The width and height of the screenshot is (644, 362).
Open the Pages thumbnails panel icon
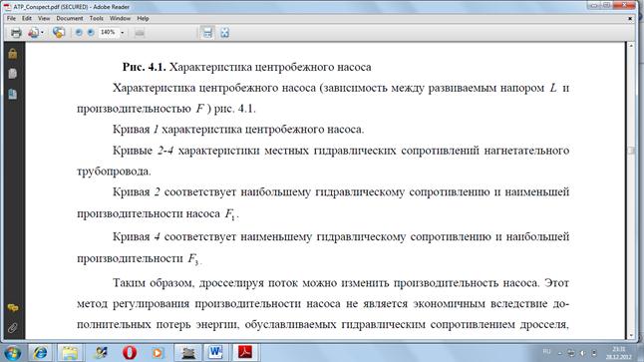(x=13, y=74)
